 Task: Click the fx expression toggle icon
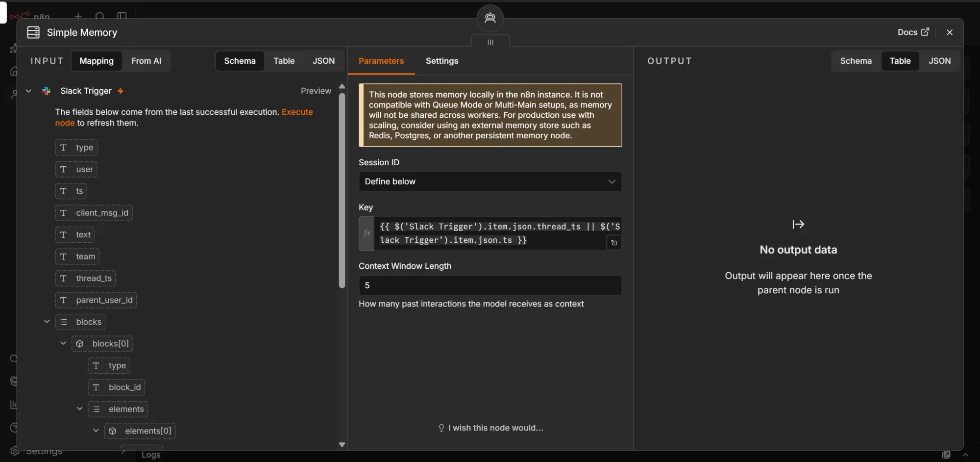367,233
